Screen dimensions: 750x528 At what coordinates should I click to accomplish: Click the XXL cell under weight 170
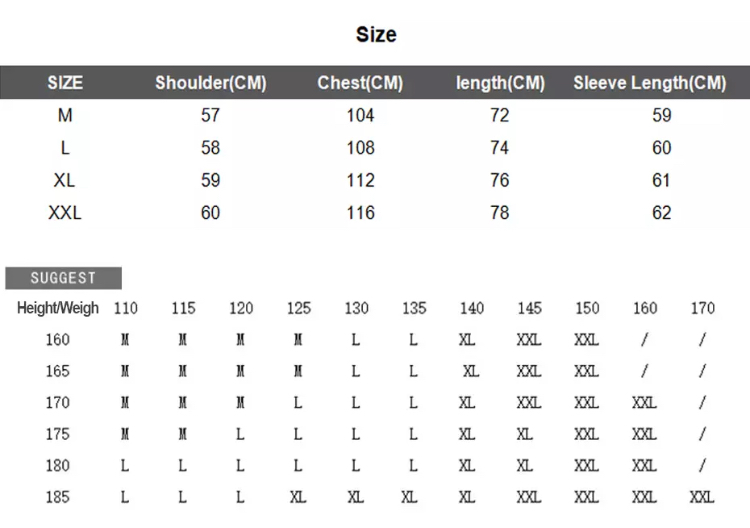pyautogui.click(x=702, y=497)
